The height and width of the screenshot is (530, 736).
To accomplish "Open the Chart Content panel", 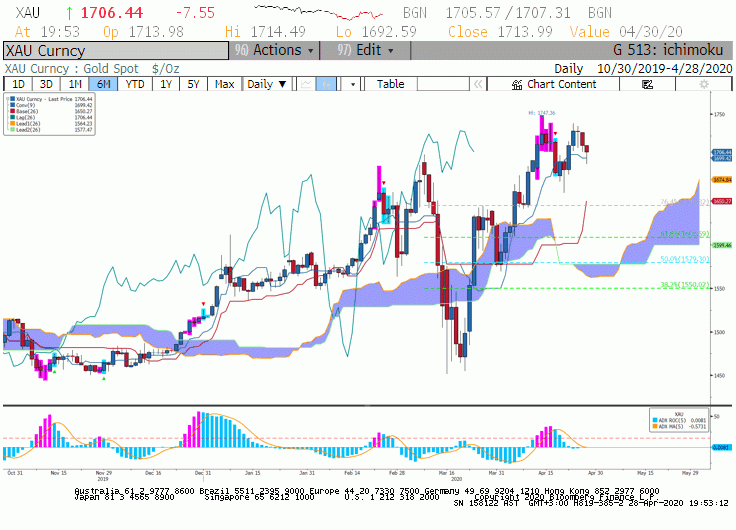I will (x=553, y=84).
